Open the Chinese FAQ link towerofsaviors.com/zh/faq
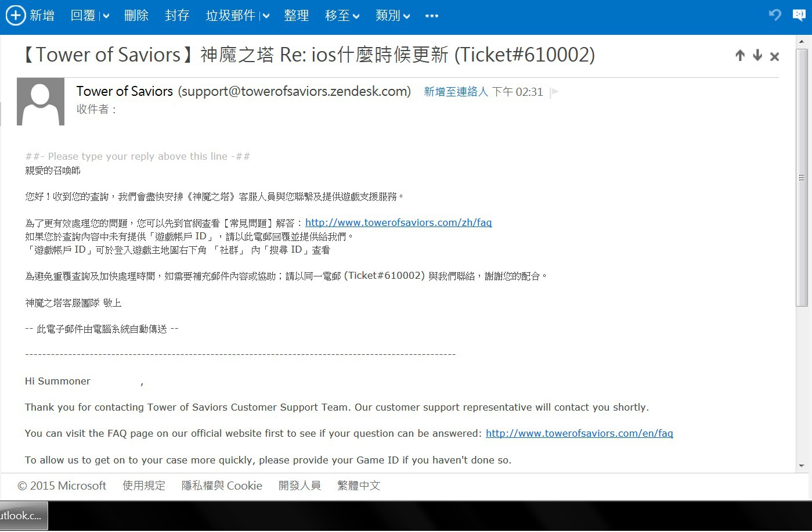The height and width of the screenshot is (532, 812). point(399,222)
